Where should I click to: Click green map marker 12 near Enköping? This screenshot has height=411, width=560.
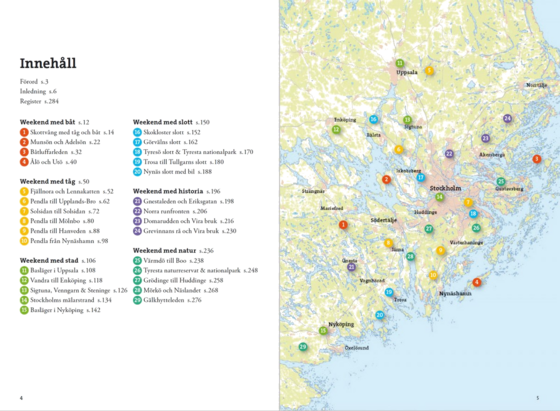pos(336,129)
